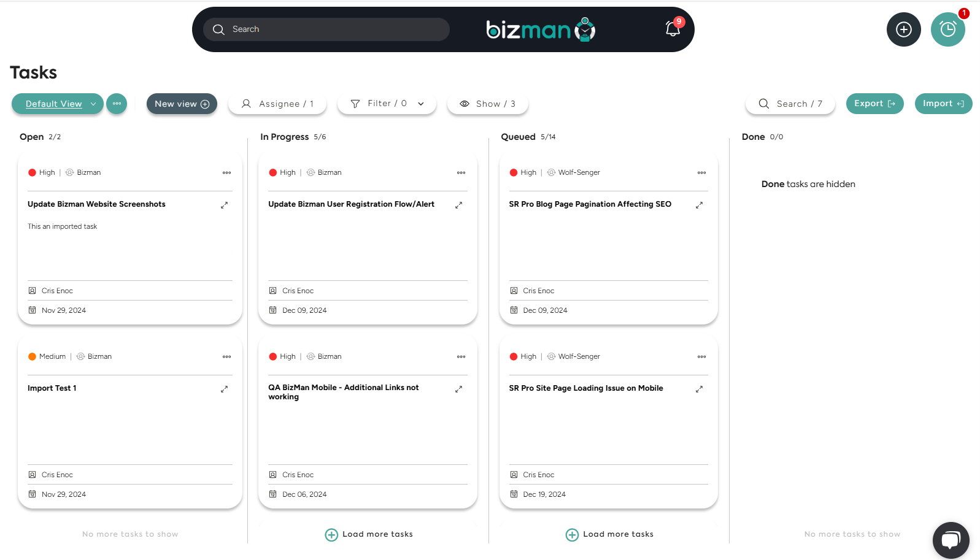Expand Update Bizman User Registration Flow/Alert task
Screen dimensions: 980x560
coord(458,205)
